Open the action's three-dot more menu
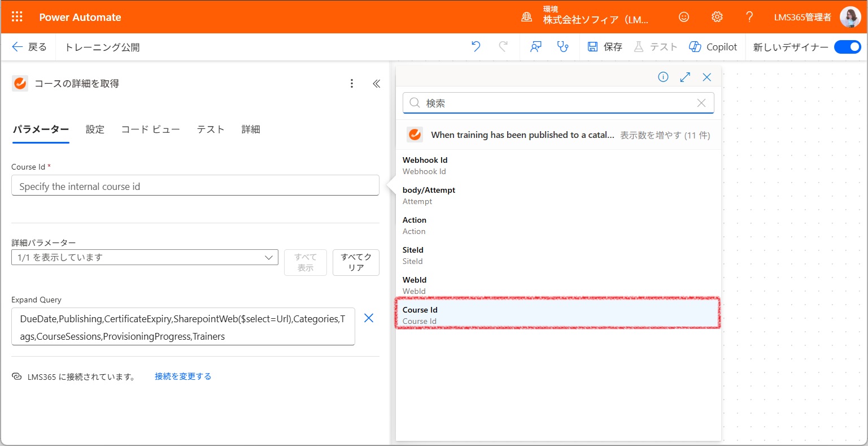Screen dimensions: 868x446 (x=352, y=84)
